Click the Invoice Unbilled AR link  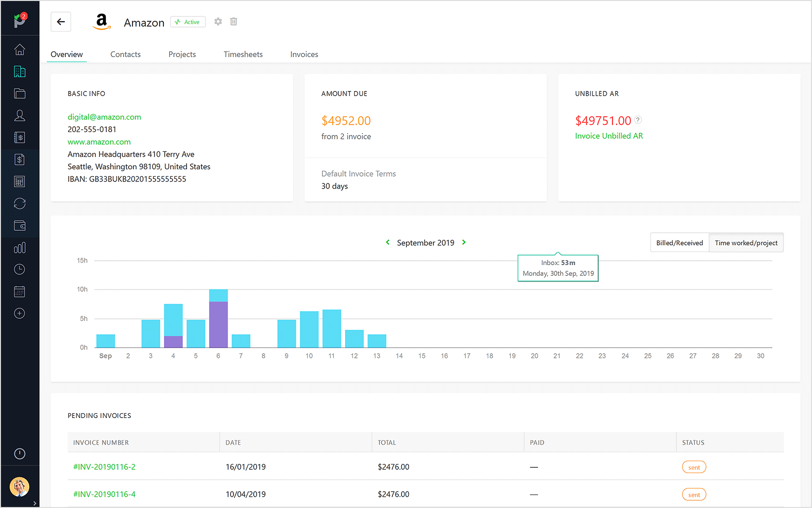click(x=609, y=136)
